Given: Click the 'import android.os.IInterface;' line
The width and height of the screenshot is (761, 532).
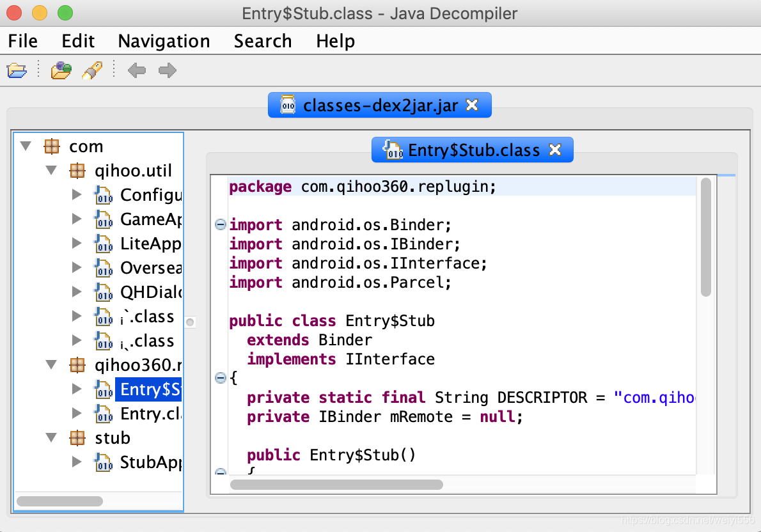Looking at the screenshot, I should click(x=358, y=263).
